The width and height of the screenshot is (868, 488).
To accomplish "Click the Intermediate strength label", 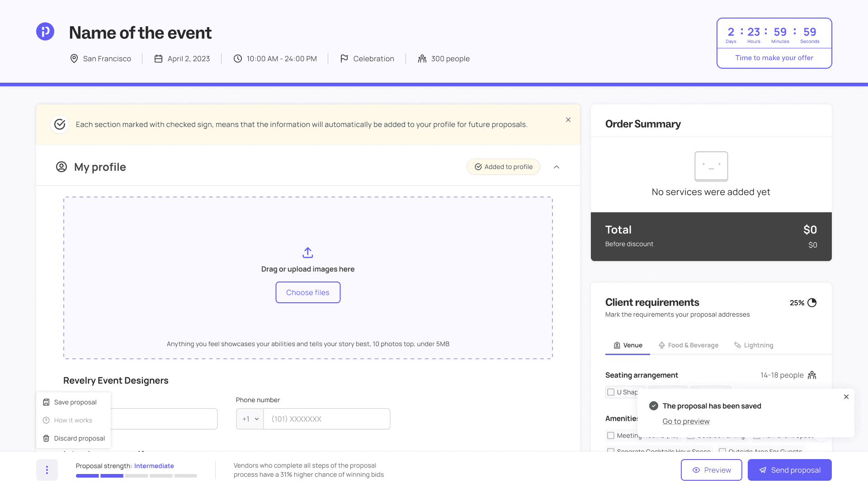I will (154, 466).
